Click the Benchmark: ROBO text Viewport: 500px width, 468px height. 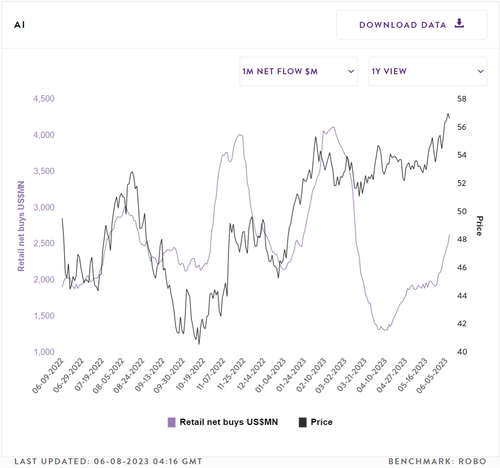pyautogui.click(x=437, y=461)
